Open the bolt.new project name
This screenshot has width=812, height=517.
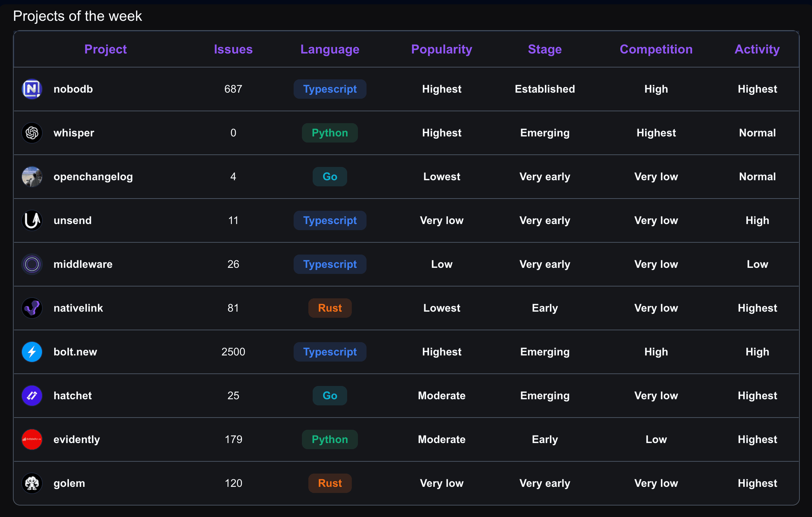coord(75,352)
